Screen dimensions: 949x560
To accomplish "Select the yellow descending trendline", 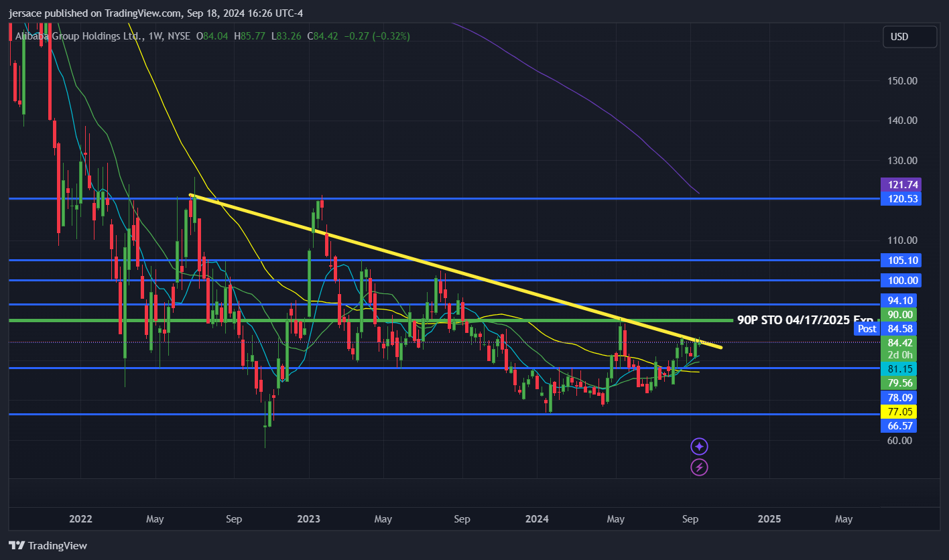I will pyautogui.click(x=456, y=271).
